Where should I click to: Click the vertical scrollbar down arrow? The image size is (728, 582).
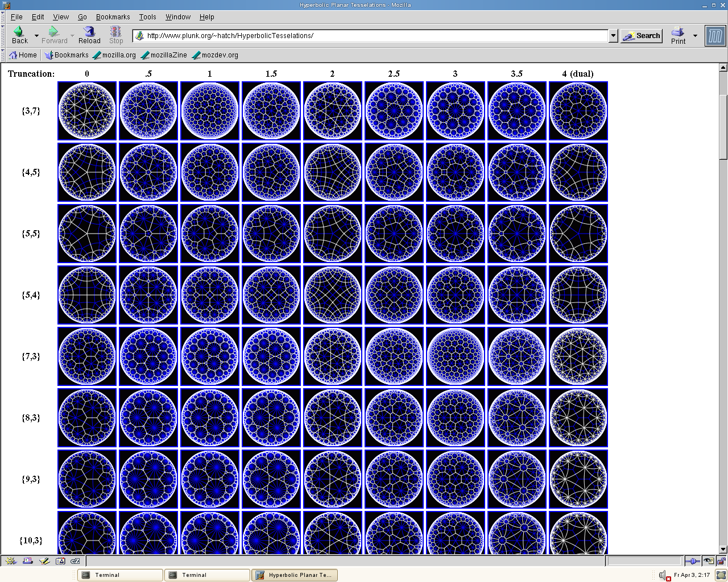723,549
